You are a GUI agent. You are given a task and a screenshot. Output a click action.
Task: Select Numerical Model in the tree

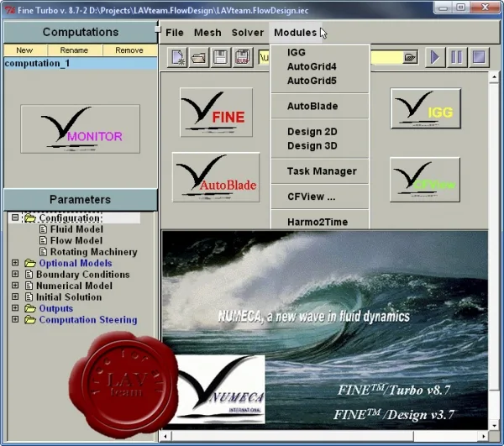(74, 286)
